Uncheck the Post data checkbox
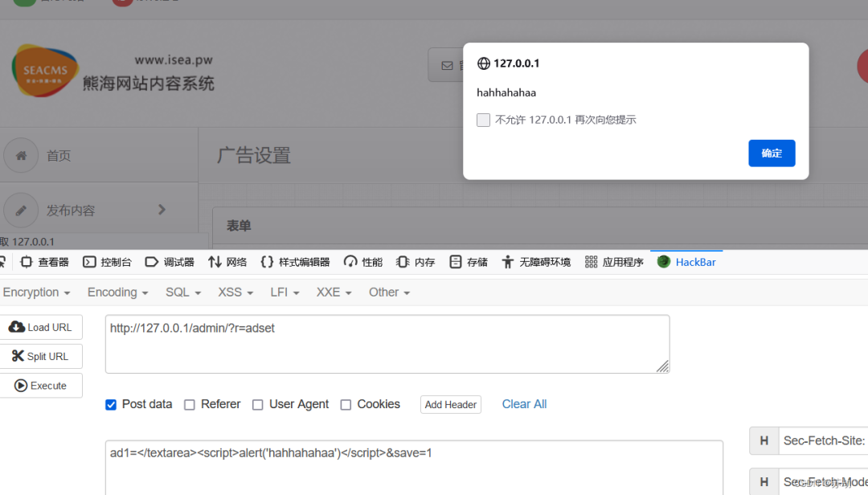868x495 pixels. 111,405
